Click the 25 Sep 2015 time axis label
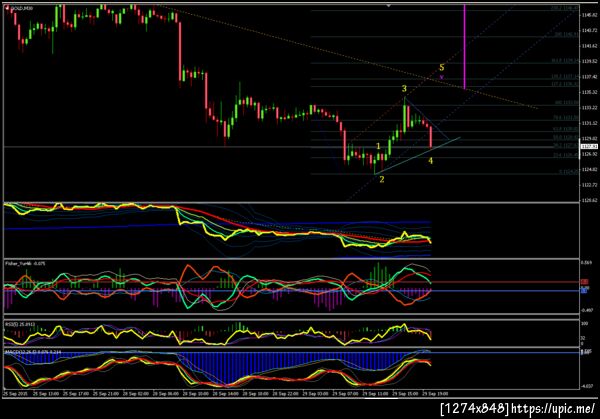Screen dimensions: 600x419 click(x=15, y=393)
